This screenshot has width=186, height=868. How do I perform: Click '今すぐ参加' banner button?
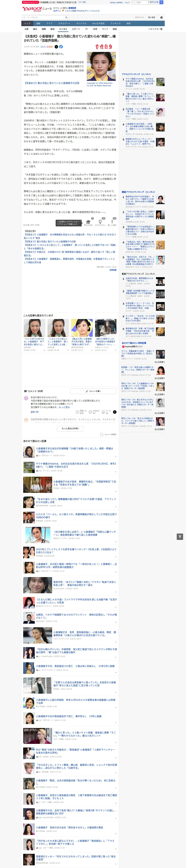[82, 2]
